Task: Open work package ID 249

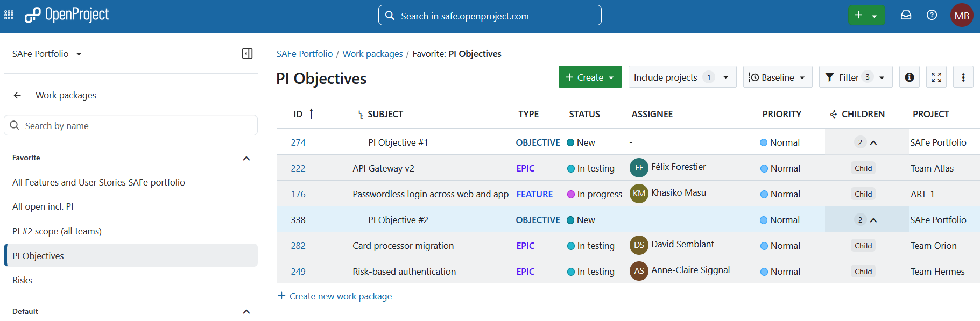Action: pyautogui.click(x=298, y=272)
